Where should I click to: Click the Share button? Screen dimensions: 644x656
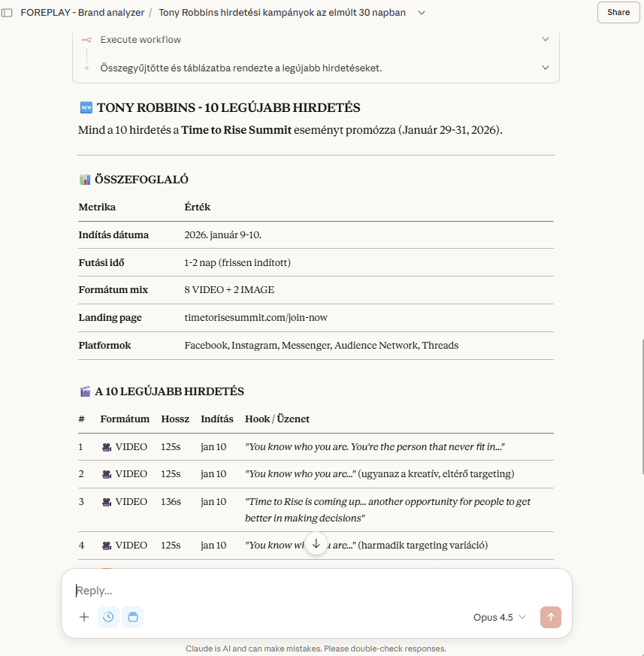pyautogui.click(x=618, y=12)
